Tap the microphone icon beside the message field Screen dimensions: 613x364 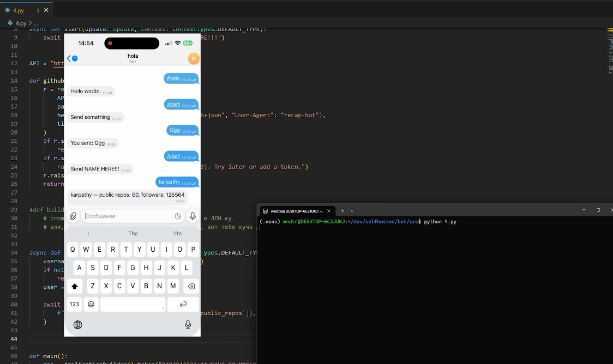(192, 216)
